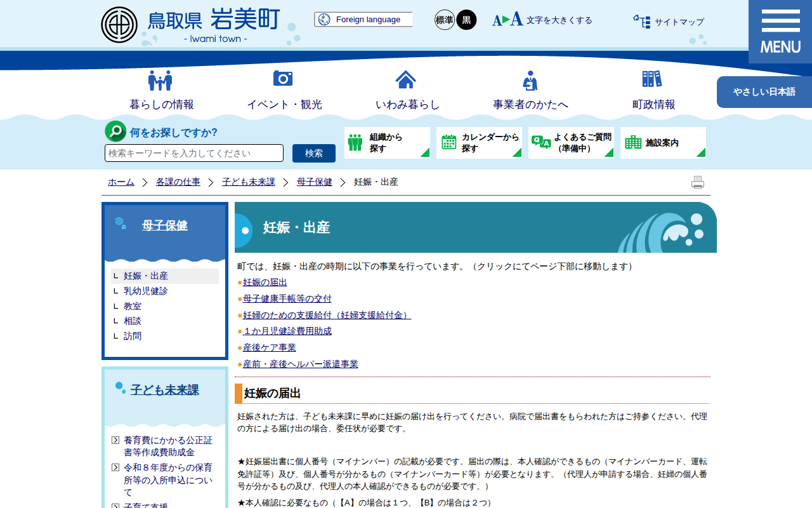Select 教室 in sidebar menu

click(x=133, y=306)
